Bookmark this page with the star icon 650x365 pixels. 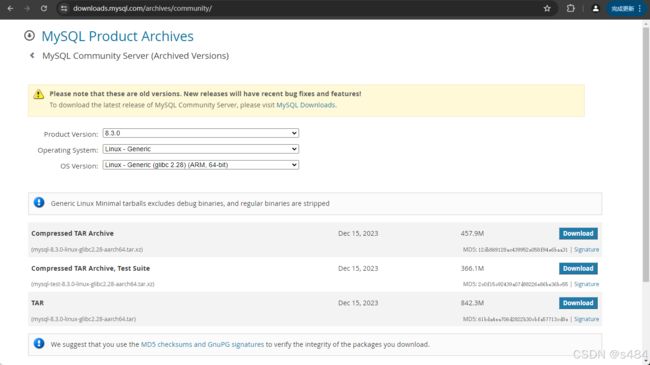(547, 8)
